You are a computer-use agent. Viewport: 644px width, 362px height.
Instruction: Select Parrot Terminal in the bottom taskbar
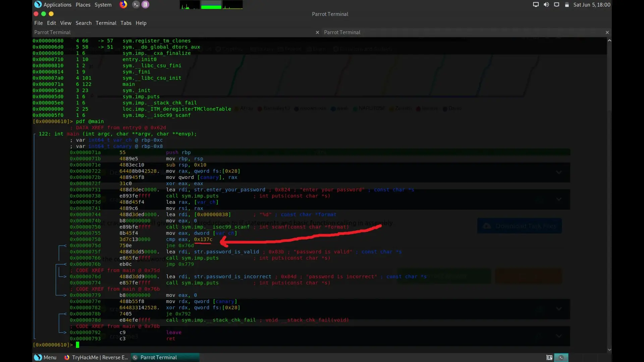click(x=165, y=358)
